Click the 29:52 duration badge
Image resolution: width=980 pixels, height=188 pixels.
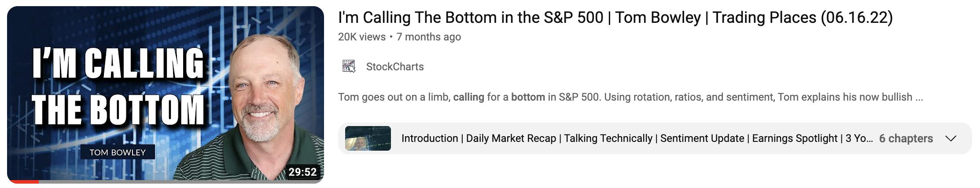302,172
